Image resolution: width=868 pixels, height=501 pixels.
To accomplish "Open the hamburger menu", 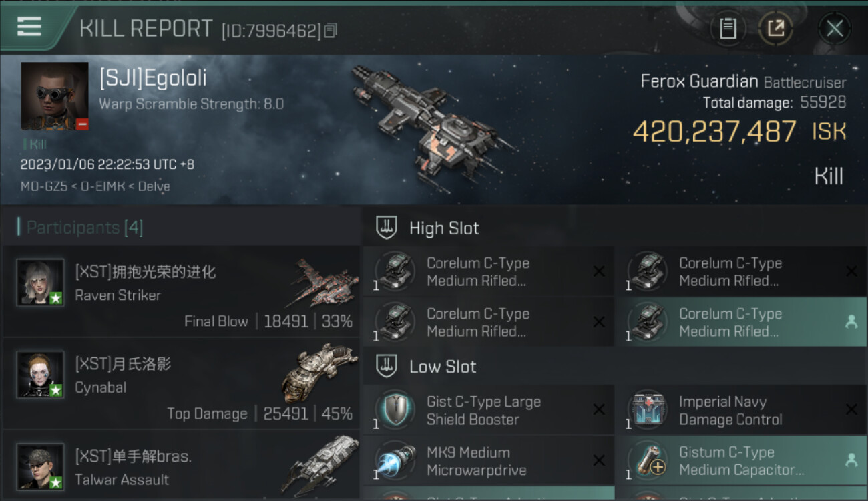I will [x=29, y=27].
